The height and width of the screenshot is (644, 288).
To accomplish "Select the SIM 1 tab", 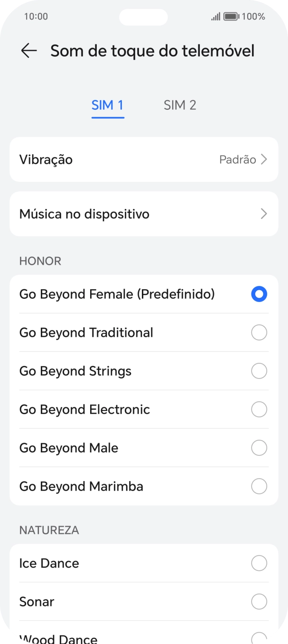I will tap(107, 104).
